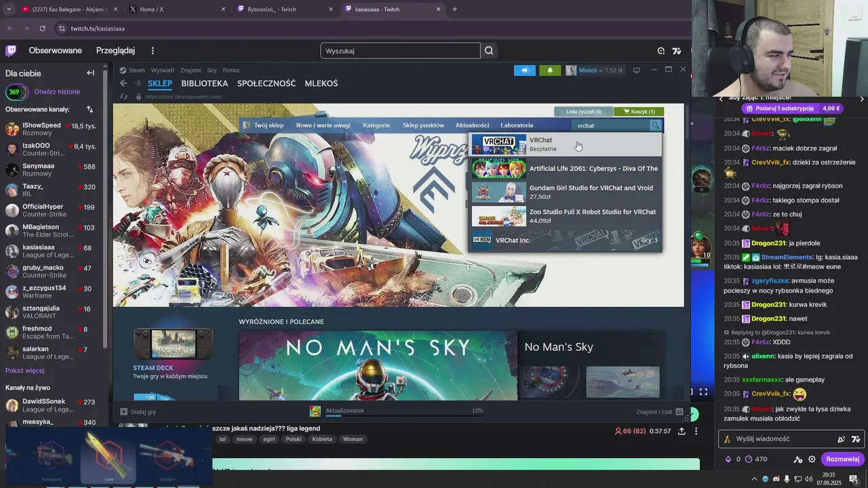This screenshot has width=868, height=488.
Task: Click the Twitch logo home icon
Action: pyautogui.click(x=11, y=51)
